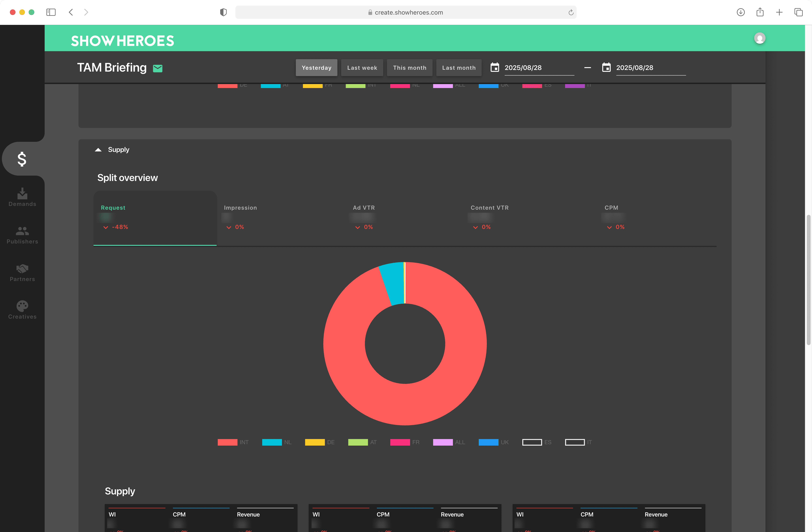Open the Publishers sidebar section
The height and width of the screenshot is (532, 812).
click(x=22, y=235)
